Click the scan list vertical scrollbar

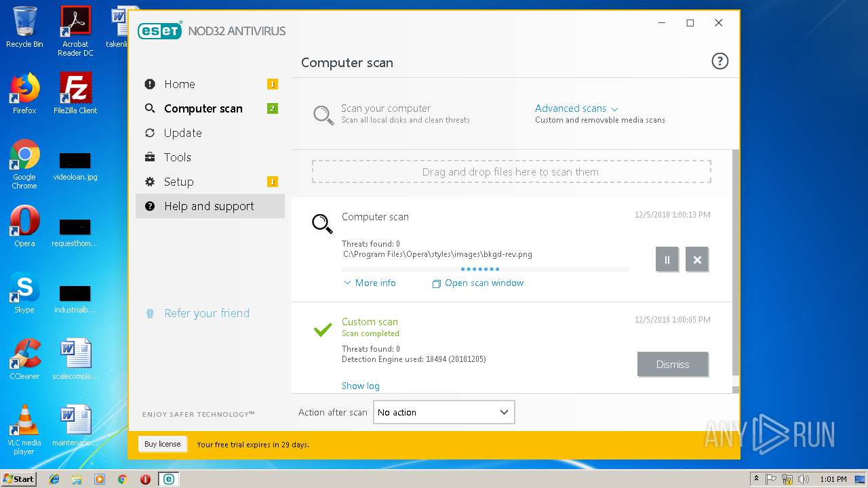[736, 262]
